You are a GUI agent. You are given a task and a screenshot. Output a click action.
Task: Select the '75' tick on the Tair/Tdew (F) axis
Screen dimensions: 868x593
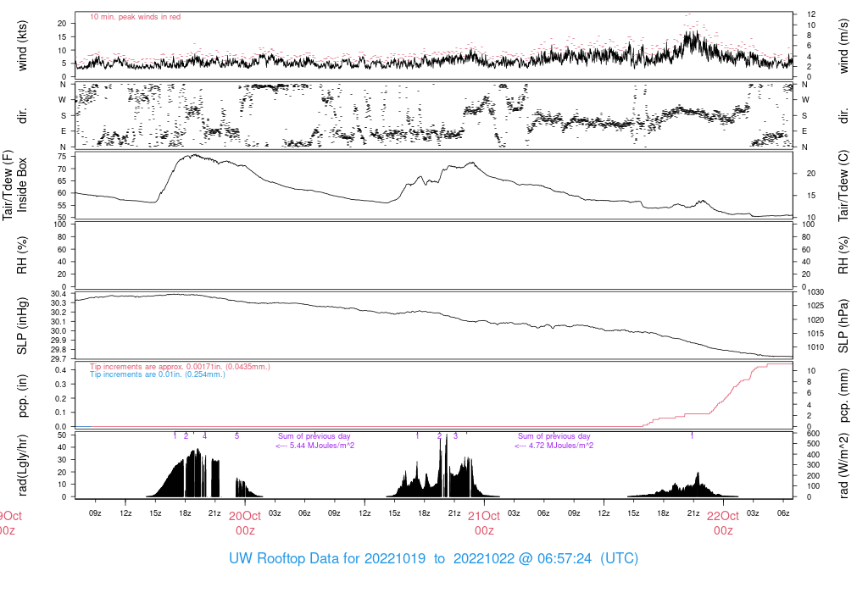click(61, 157)
